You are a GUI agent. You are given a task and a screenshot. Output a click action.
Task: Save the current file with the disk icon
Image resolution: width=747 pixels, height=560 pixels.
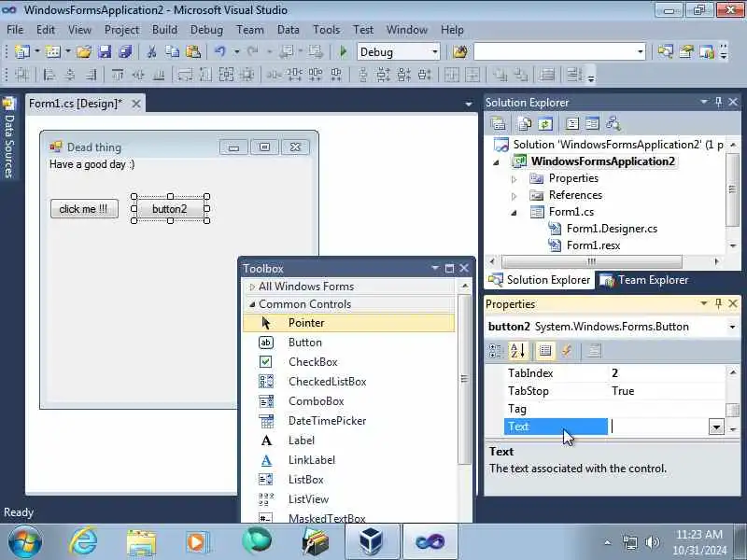(105, 51)
